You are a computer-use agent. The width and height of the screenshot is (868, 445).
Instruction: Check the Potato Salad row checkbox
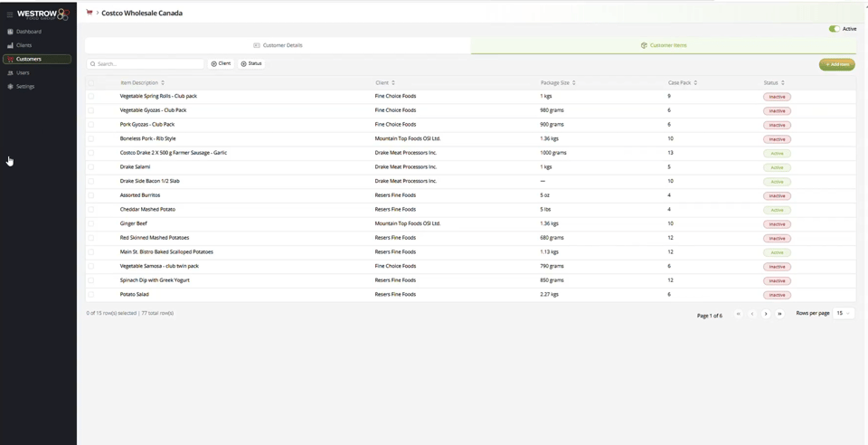[x=90, y=295]
